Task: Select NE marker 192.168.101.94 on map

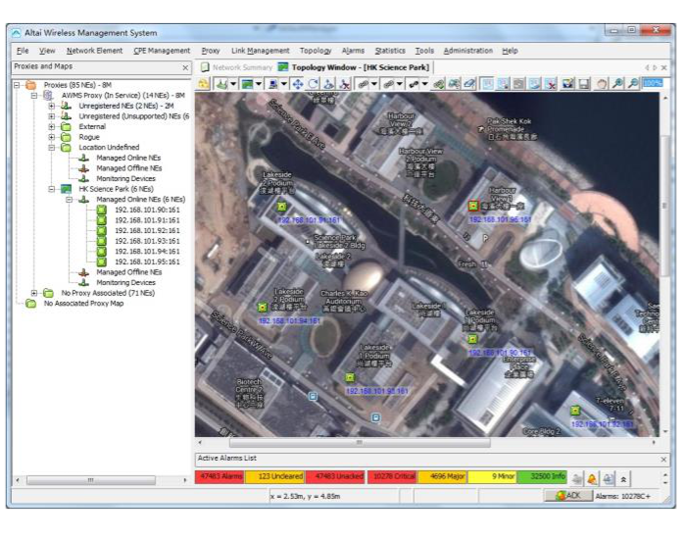Action: [x=262, y=307]
